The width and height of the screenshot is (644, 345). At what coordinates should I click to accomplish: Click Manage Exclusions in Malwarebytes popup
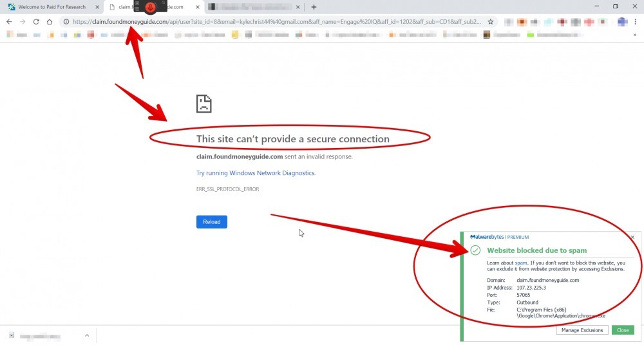tap(582, 330)
